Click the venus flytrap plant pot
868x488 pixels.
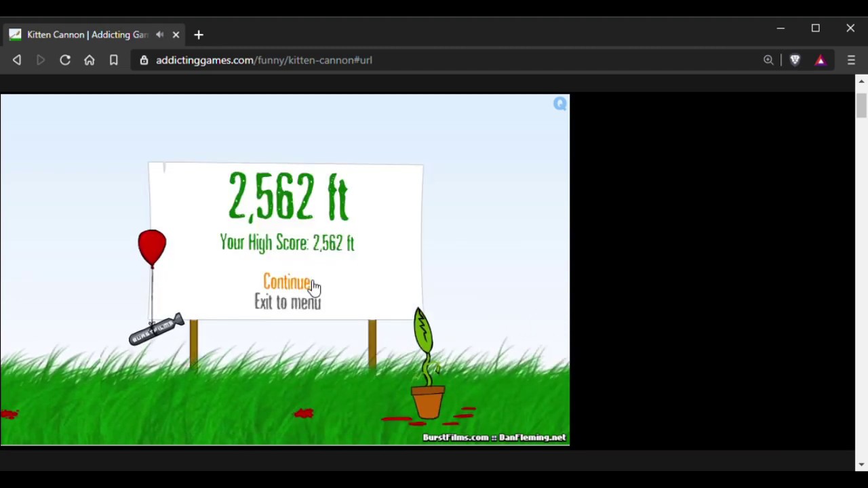point(427,403)
